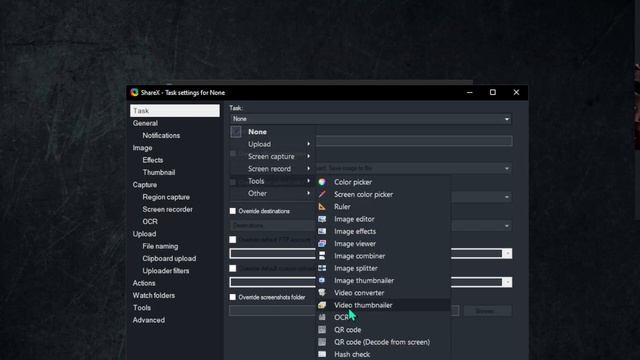Choose Color picker from Tools submenu

[x=353, y=182]
